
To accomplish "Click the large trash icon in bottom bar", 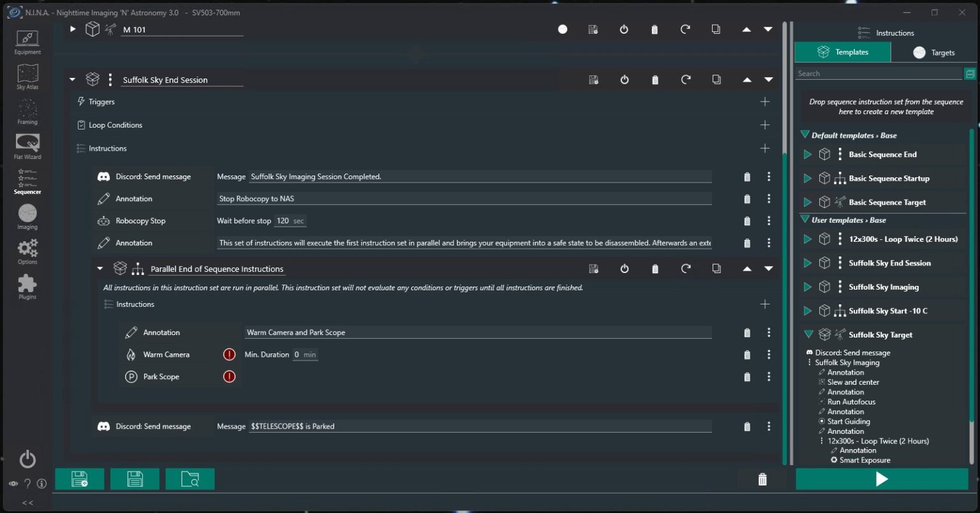I will pyautogui.click(x=762, y=479).
